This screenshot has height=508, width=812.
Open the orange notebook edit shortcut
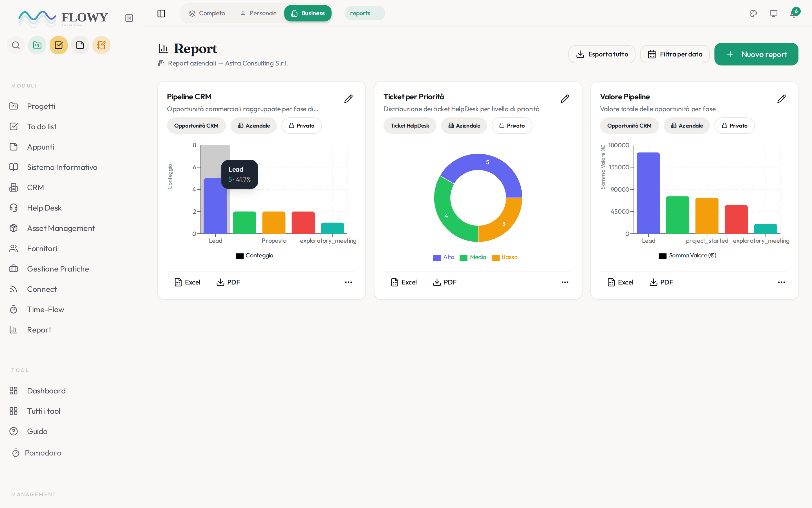[x=101, y=45]
